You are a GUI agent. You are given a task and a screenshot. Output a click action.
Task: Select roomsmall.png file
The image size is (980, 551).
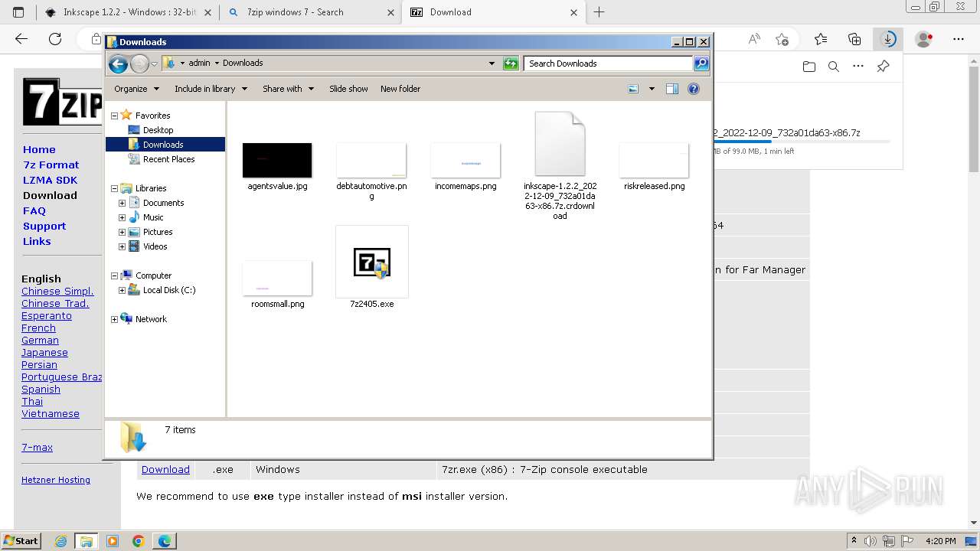point(277,279)
